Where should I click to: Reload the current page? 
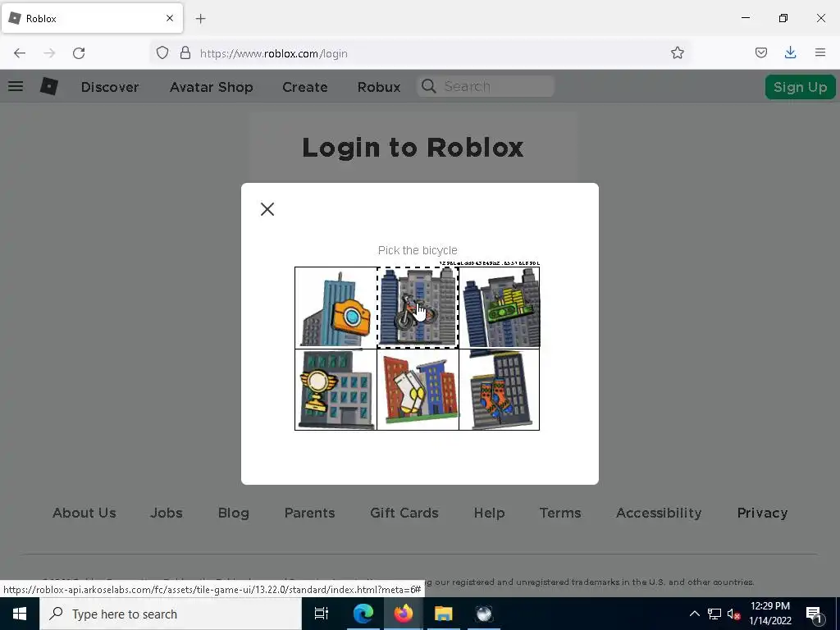pyautogui.click(x=79, y=53)
